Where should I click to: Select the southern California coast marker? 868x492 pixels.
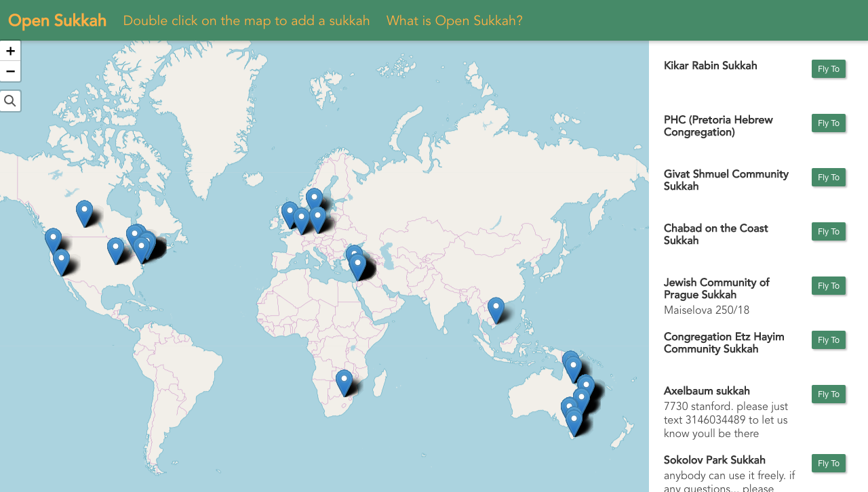[x=62, y=262]
